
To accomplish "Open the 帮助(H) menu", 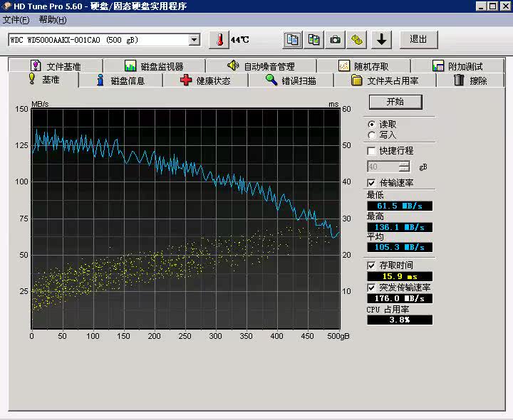I will [x=53, y=19].
